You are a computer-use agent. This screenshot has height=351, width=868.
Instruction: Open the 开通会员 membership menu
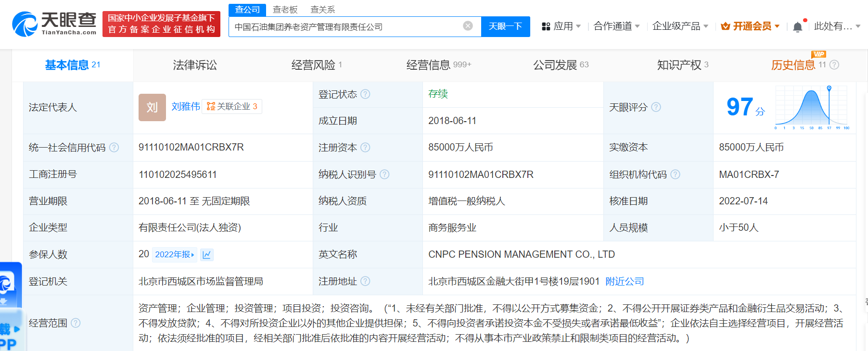(x=750, y=26)
